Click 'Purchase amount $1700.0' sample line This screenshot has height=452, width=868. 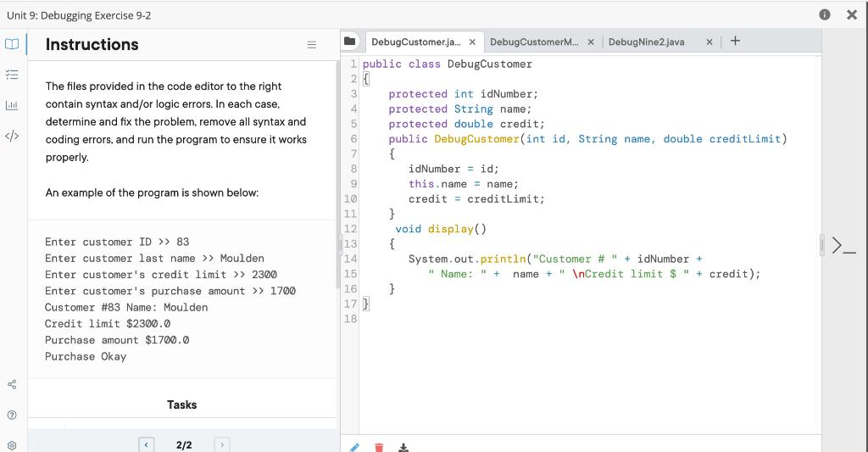117,340
